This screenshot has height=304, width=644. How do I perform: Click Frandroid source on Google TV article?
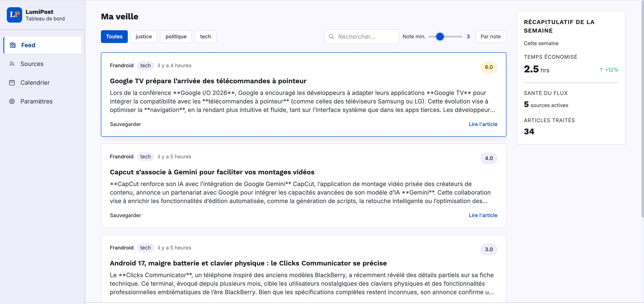tap(122, 66)
